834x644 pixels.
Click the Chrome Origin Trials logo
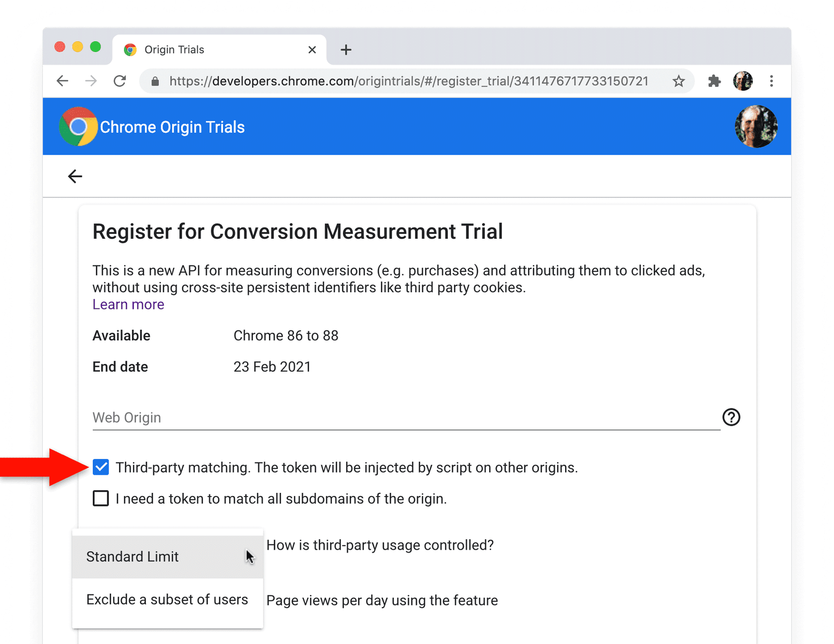(x=77, y=126)
